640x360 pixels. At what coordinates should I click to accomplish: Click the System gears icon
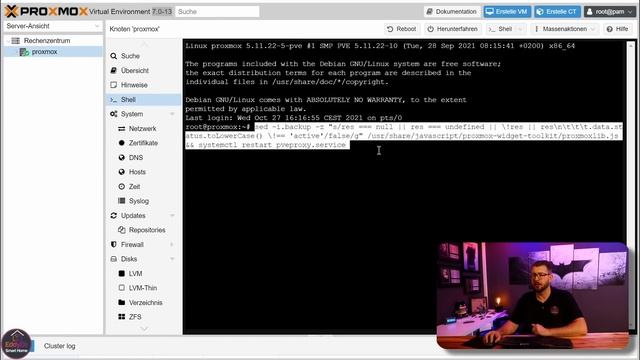(113, 114)
